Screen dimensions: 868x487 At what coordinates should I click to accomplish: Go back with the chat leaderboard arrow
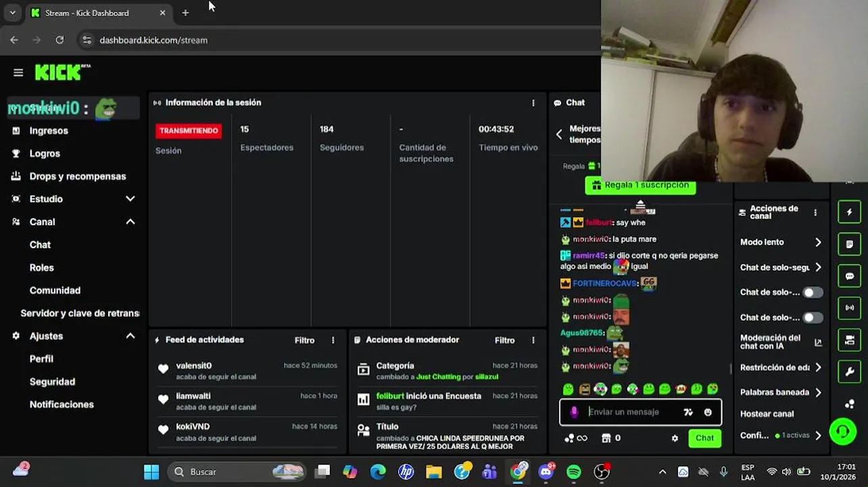tap(559, 135)
